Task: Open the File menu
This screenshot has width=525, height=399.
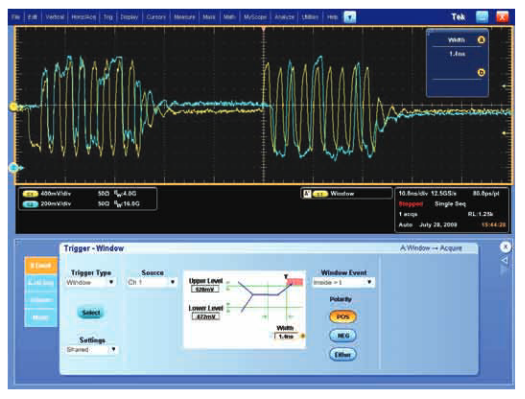Action: [16, 17]
